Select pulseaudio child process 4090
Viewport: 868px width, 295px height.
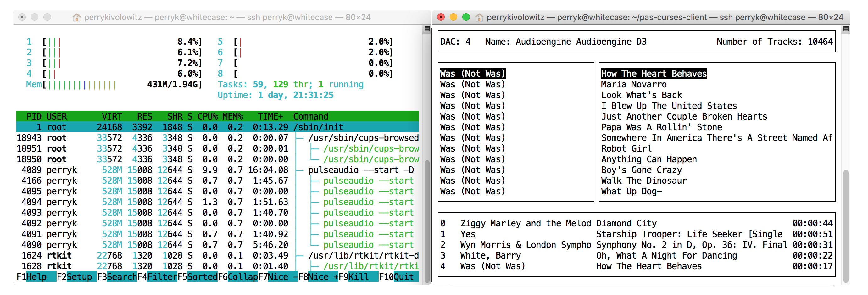coord(218,245)
